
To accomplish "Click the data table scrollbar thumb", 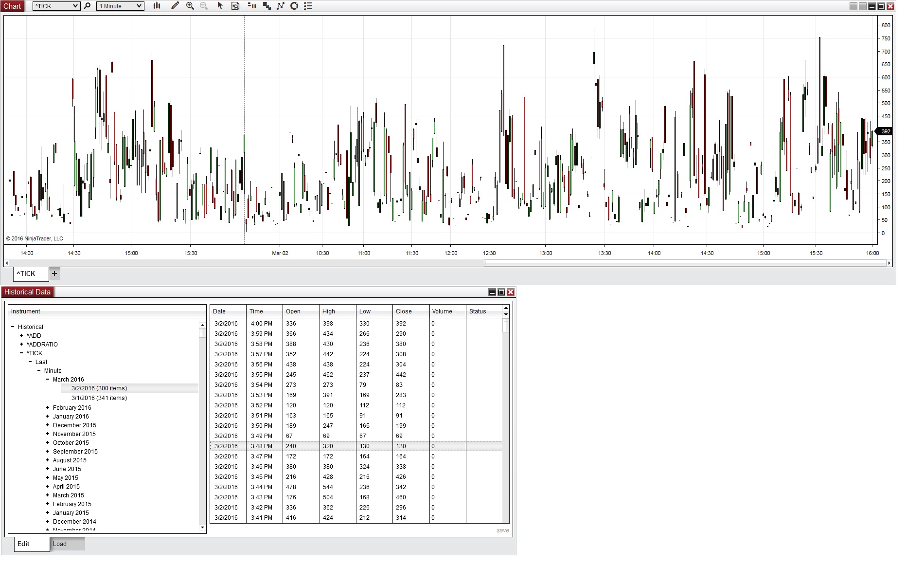I will (506, 326).
